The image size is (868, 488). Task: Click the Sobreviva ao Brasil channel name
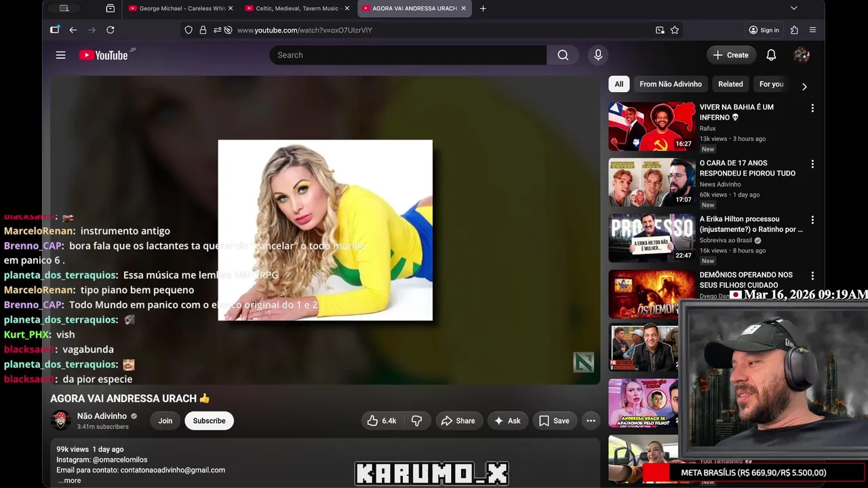(x=726, y=241)
